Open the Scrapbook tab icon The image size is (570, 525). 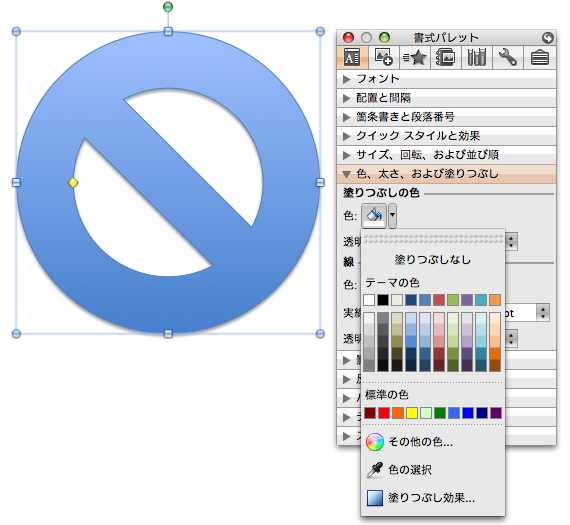[446, 57]
